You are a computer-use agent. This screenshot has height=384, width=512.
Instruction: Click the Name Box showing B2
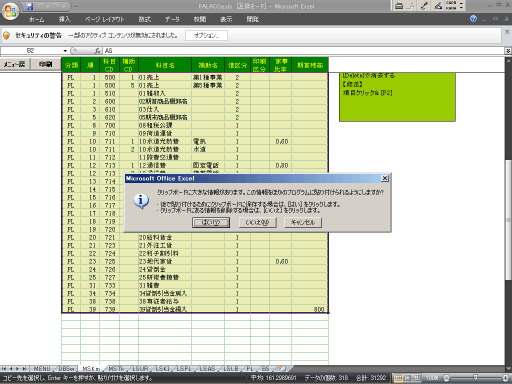tap(31, 51)
